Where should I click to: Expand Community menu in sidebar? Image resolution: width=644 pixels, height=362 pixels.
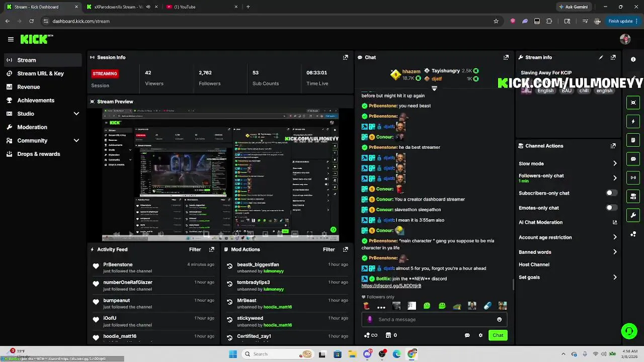[x=76, y=141]
